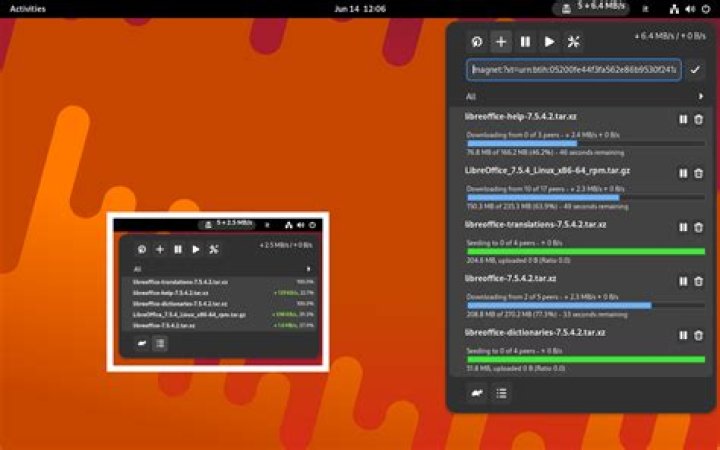Toggle turtle mode speed limit

(x=477, y=394)
